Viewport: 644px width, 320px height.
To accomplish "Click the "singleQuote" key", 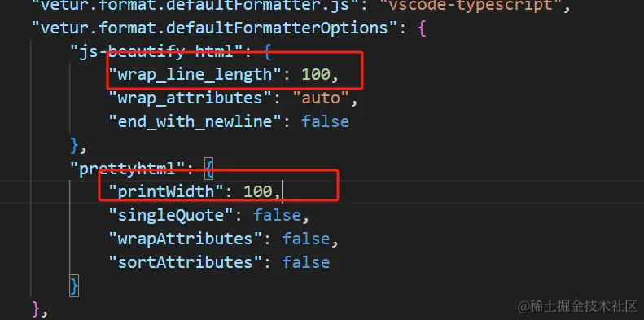I will point(171,215).
